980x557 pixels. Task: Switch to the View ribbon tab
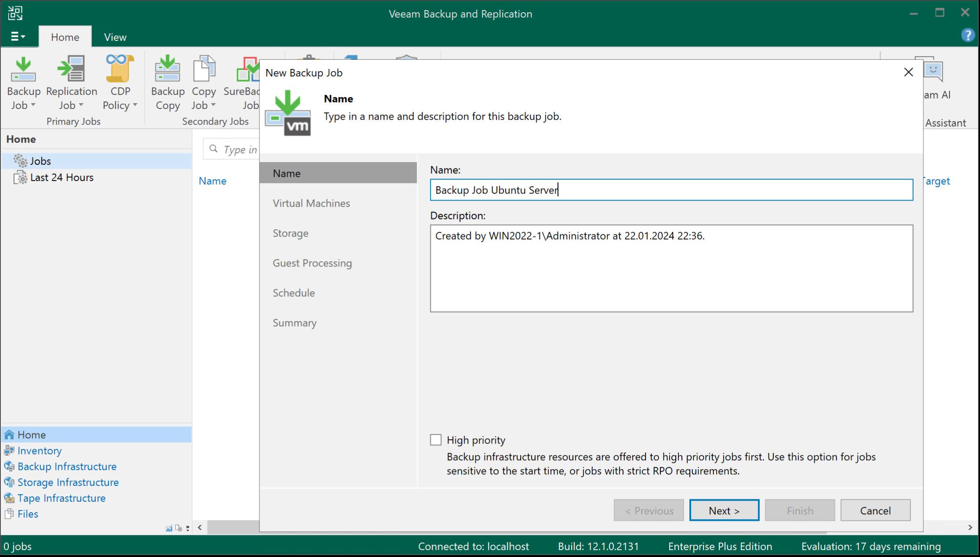(114, 37)
